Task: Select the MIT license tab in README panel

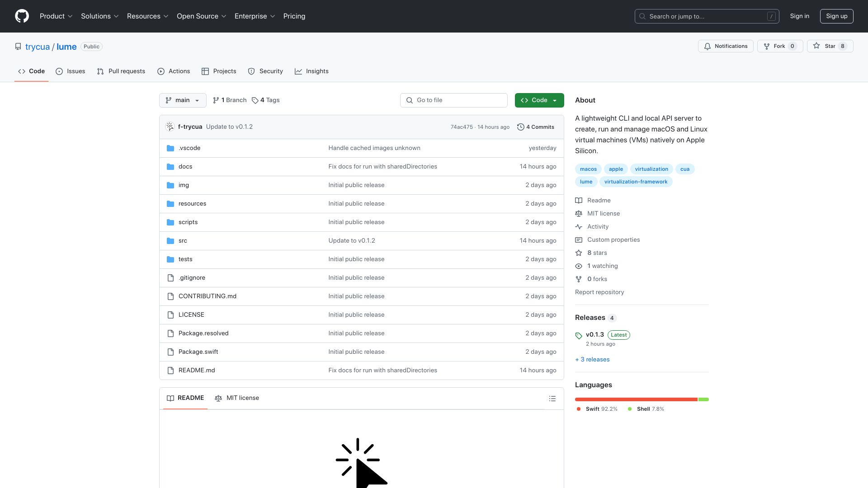Action: [x=237, y=398]
